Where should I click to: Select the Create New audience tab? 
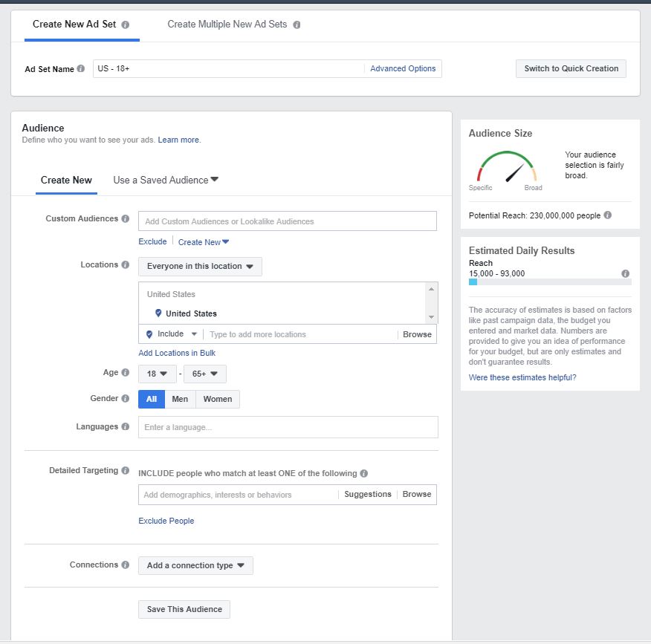[x=66, y=180]
